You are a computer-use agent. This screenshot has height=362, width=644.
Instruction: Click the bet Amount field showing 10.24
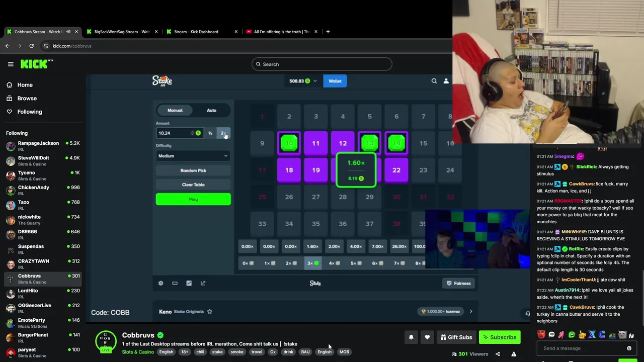180,133
